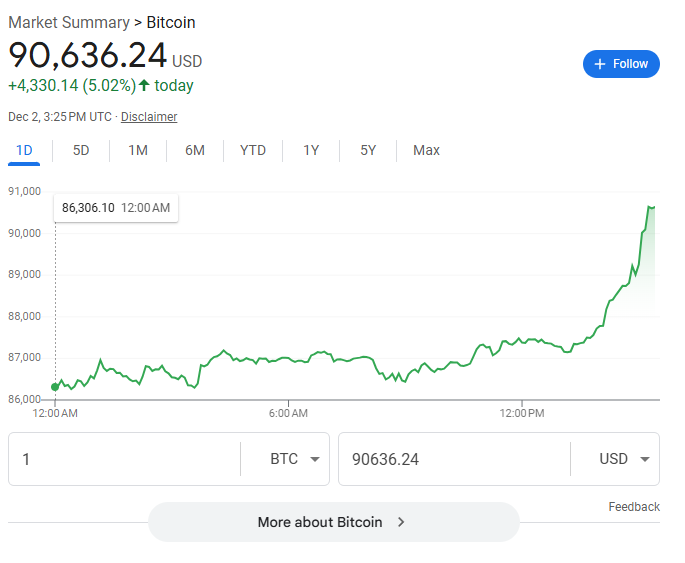
Task: Switch to the 5D time range tab
Action: pos(81,150)
